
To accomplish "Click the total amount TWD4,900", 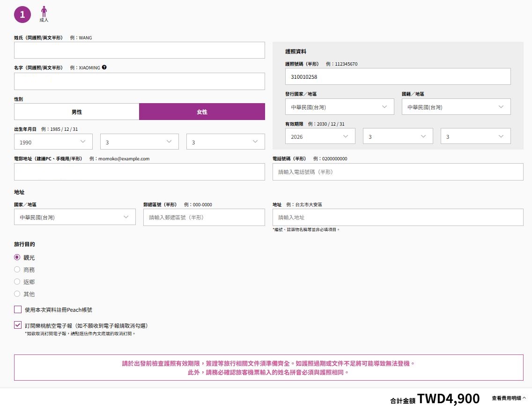I will pos(449,398).
